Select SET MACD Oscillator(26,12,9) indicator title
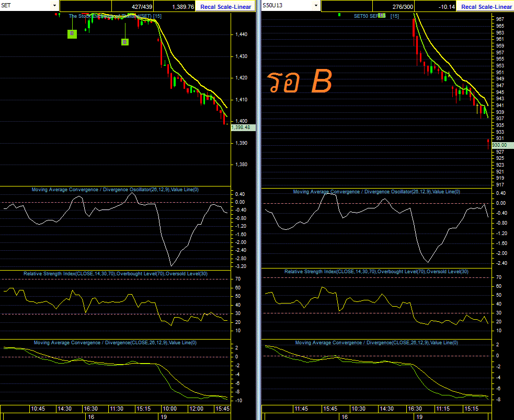The image size is (514, 420). 115,190
